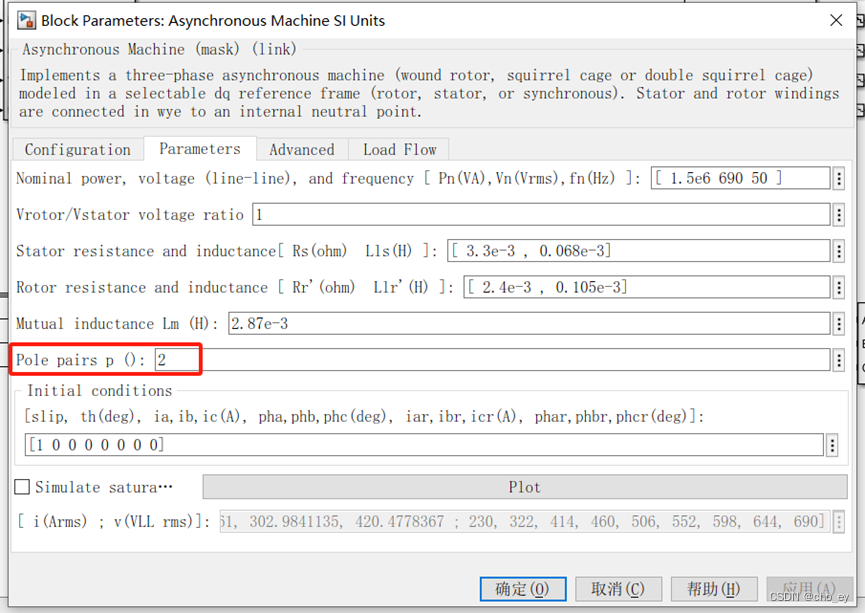Open the Advanced tab

pyautogui.click(x=302, y=148)
